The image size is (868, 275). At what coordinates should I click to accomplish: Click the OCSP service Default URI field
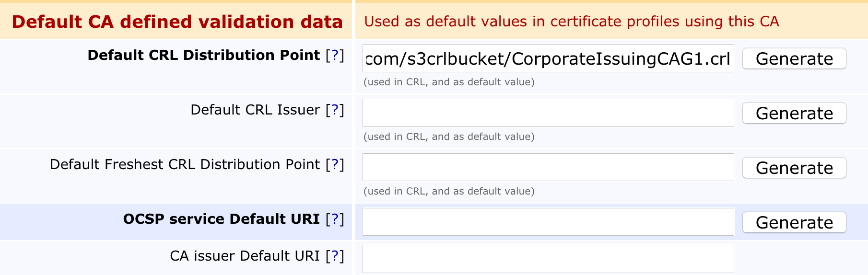[x=548, y=222]
